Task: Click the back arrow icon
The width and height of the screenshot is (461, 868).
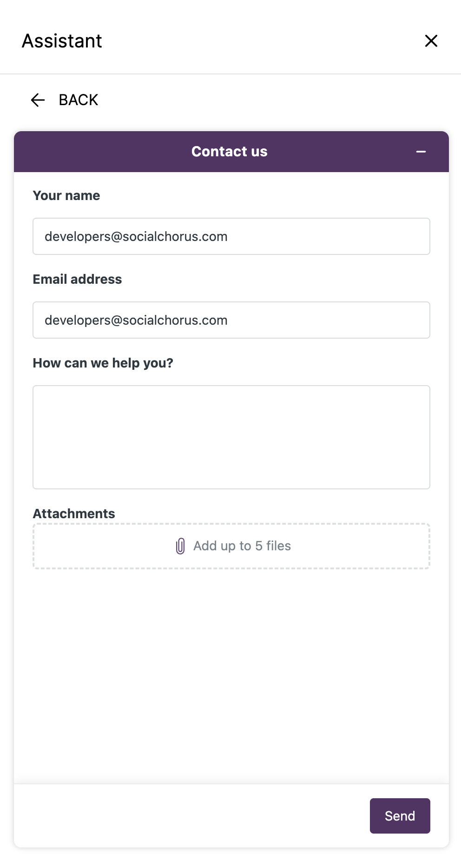Action: coord(38,100)
